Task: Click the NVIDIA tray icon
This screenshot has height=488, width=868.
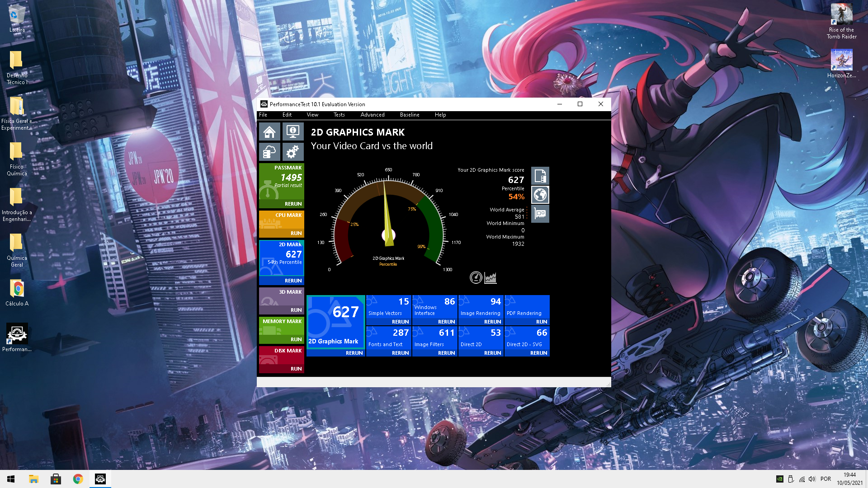Action: (780, 479)
